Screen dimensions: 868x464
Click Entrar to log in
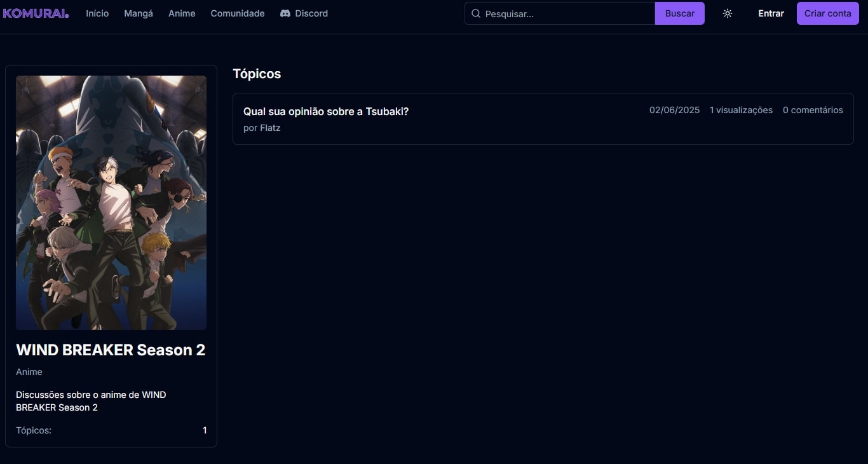(x=771, y=13)
